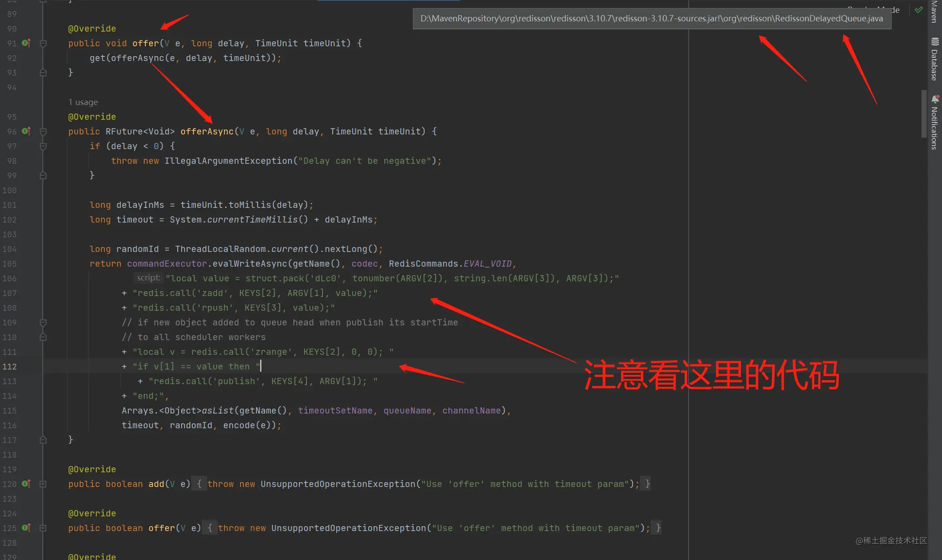Collapse the offer method fold marker at line 91
This screenshot has width=942, height=560.
pyautogui.click(x=43, y=44)
